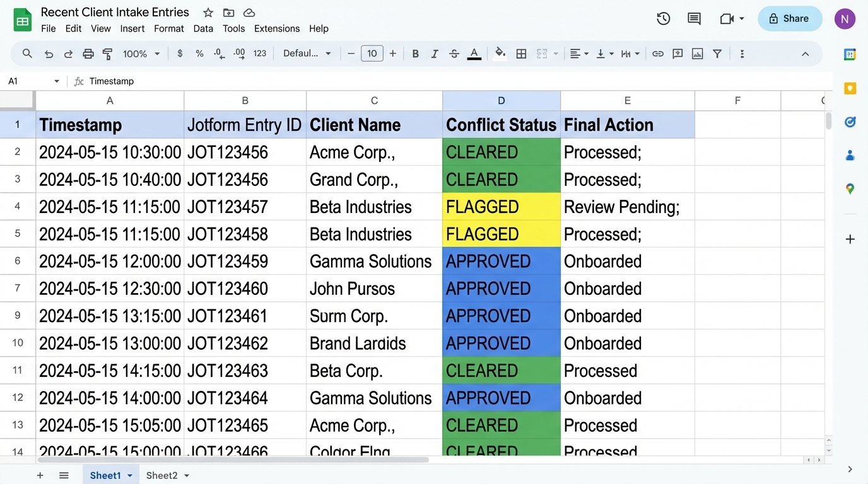
Task: Select the Paint format tool
Action: point(107,54)
